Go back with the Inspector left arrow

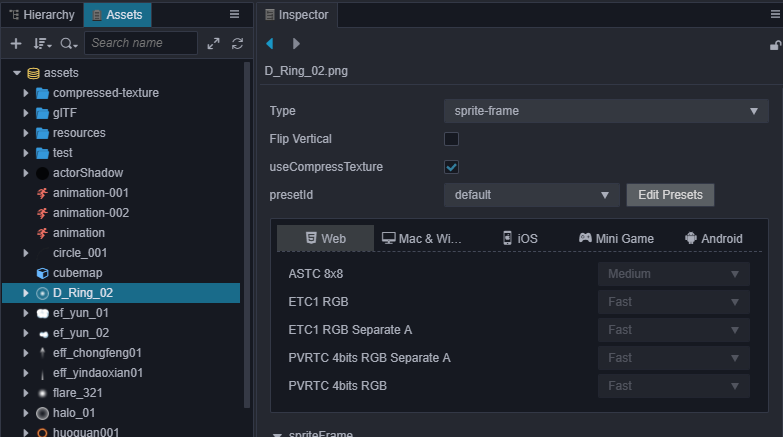point(270,43)
